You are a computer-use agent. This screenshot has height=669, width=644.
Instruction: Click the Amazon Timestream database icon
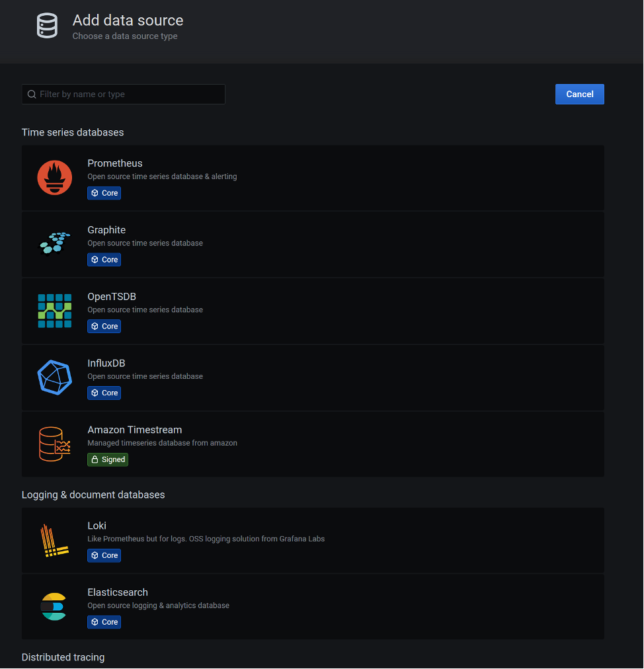pos(55,444)
